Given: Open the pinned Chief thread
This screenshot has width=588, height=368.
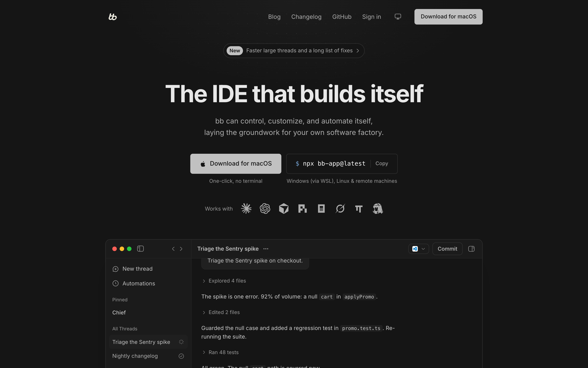Looking at the screenshot, I should 119,313.
